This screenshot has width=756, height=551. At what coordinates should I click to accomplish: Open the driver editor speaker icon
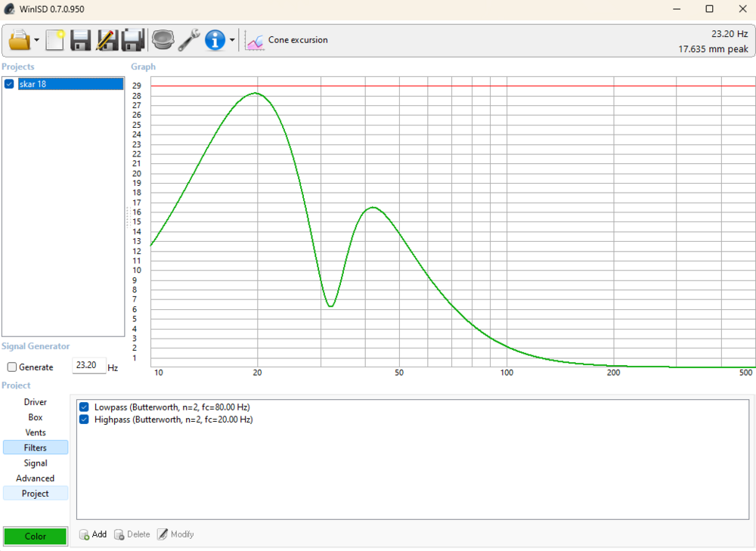(x=163, y=40)
